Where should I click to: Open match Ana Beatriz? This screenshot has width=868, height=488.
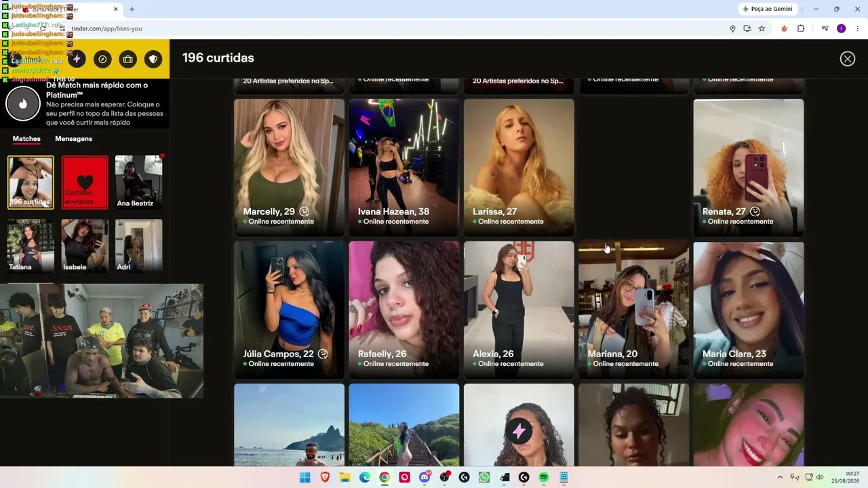pos(139,182)
